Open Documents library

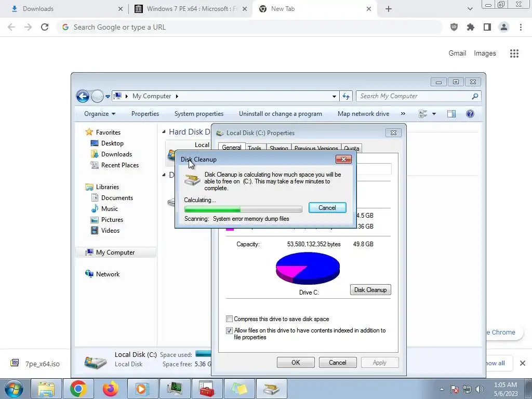tap(117, 198)
